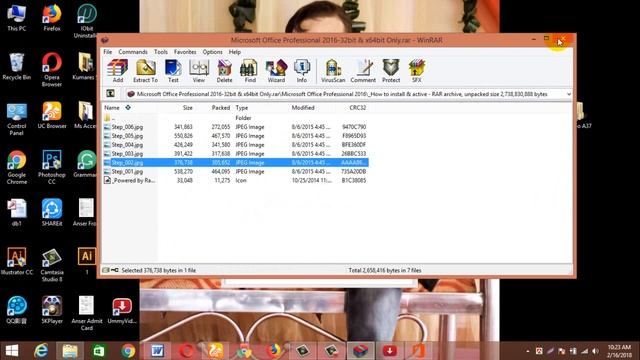Image resolution: width=640 pixels, height=360 pixels.
Task: Click the Protect archive icon
Action: [391, 71]
